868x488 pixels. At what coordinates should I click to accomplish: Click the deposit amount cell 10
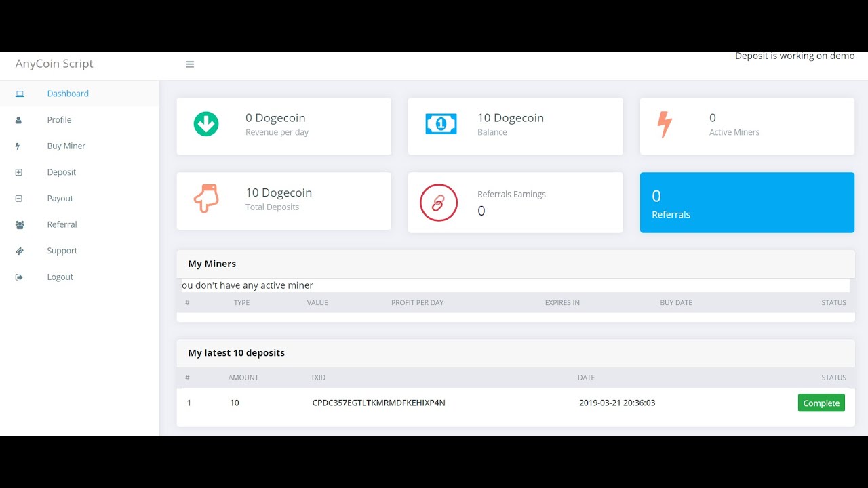pos(235,403)
